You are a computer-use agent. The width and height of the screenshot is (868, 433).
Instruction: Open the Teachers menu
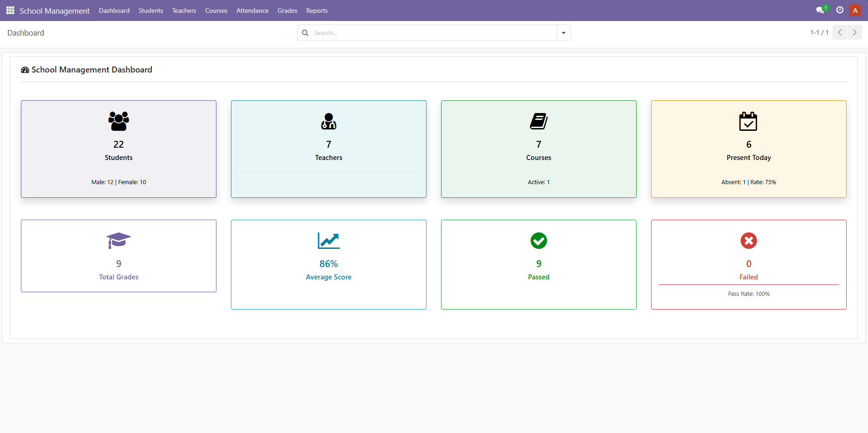pos(184,10)
